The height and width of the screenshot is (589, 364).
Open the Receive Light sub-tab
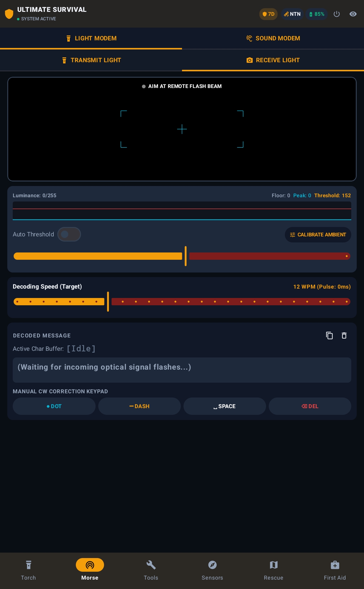(273, 60)
